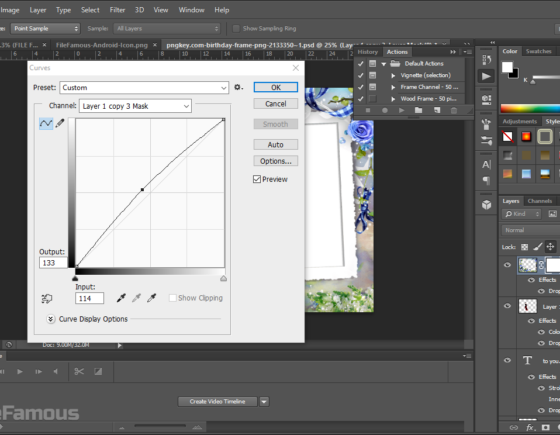This screenshot has height=435, width=560.
Task: Go to next frame in timeline
Action: click(x=38, y=371)
